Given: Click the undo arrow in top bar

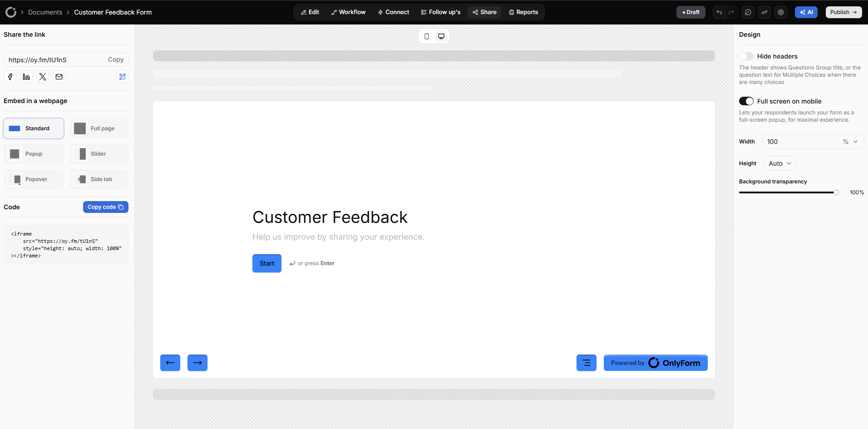Looking at the screenshot, I should 719,12.
